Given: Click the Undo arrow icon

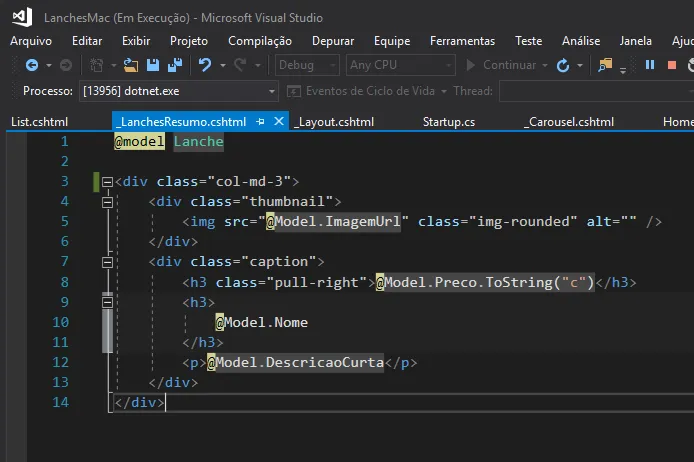Looking at the screenshot, I should 204,65.
